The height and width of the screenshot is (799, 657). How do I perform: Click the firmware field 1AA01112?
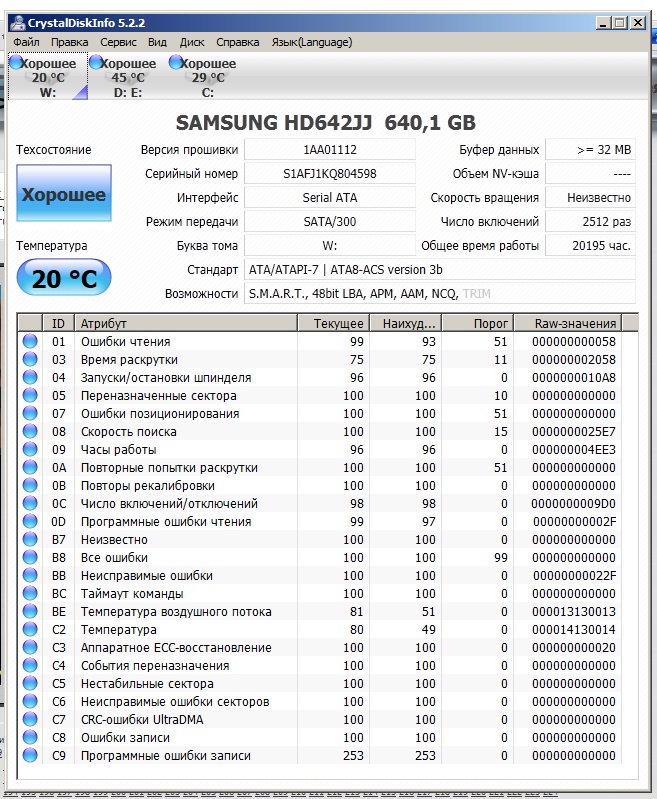[x=330, y=150]
